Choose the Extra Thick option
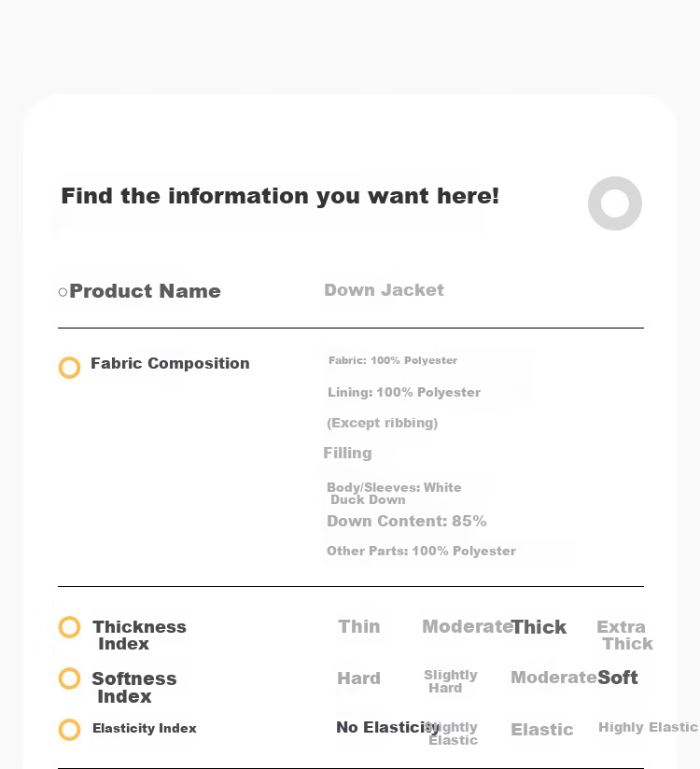700x769 pixels. [624, 636]
